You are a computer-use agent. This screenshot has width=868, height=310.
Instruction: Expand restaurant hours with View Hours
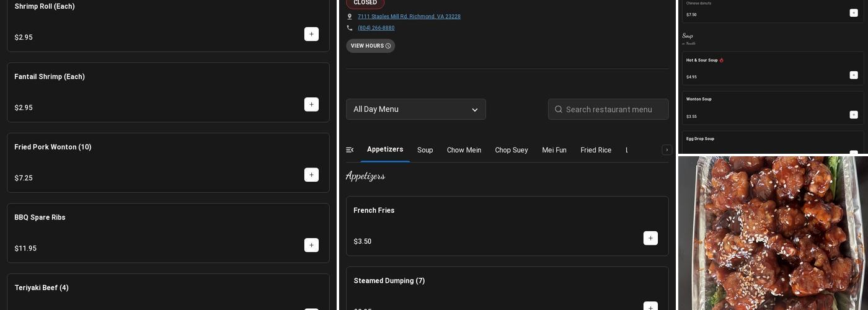point(370,46)
